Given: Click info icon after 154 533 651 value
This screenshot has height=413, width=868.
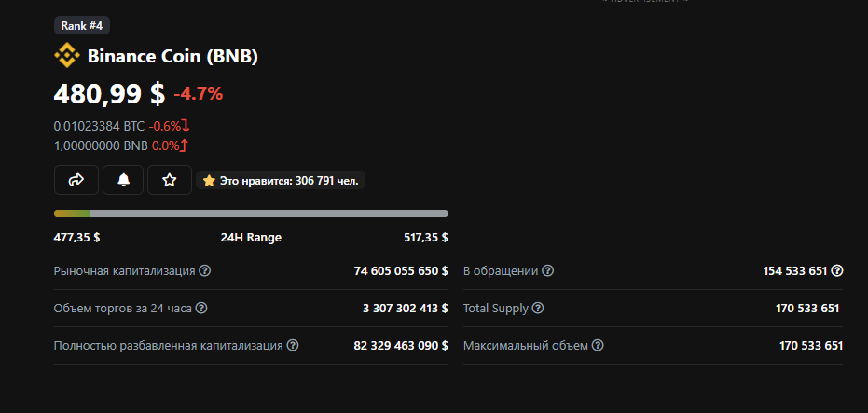Looking at the screenshot, I should pyautogui.click(x=837, y=271).
